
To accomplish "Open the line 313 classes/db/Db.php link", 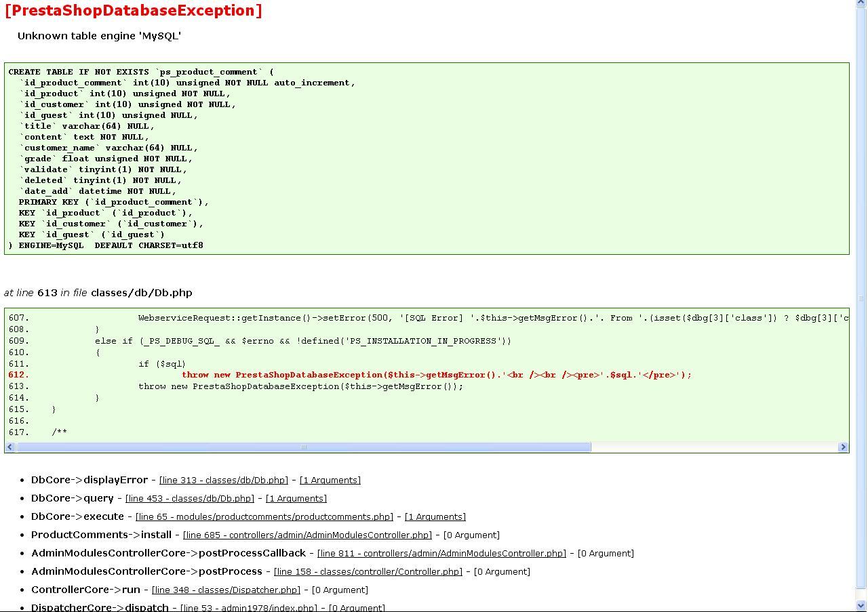I will 224,481.
